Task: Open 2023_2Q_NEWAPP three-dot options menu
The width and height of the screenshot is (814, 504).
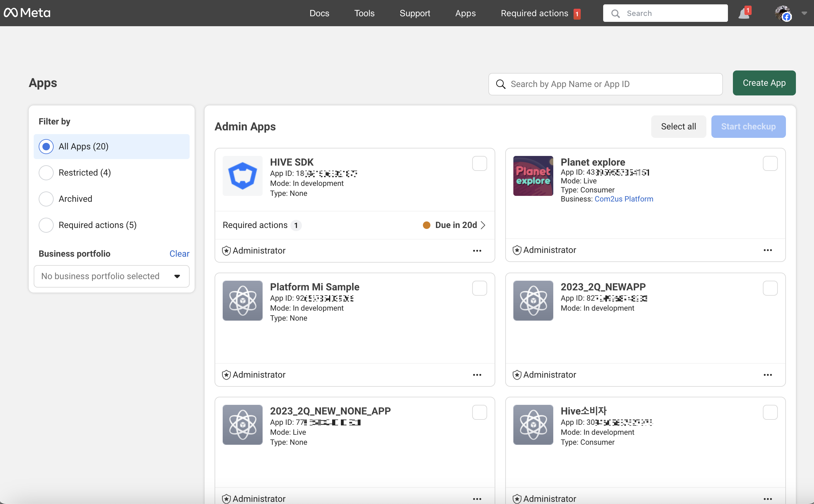Action: (768, 375)
